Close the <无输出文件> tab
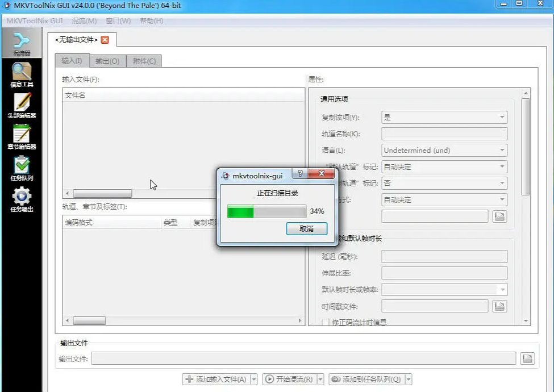 (x=105, y=40)
